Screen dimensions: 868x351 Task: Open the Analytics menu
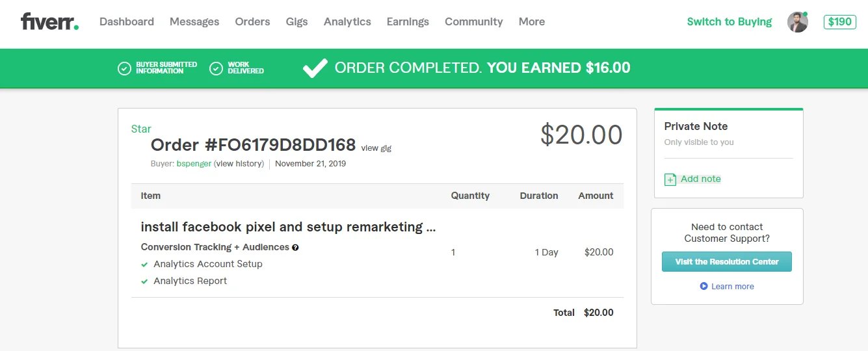click(347, 21)
